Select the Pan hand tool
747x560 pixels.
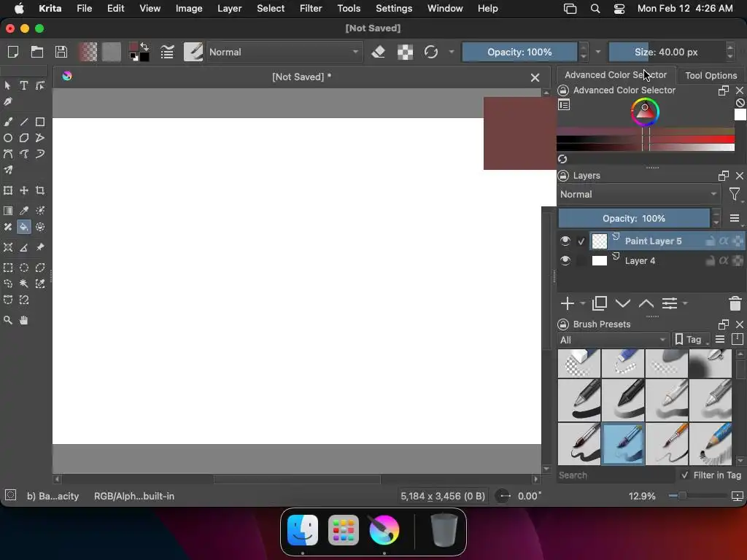24,320
